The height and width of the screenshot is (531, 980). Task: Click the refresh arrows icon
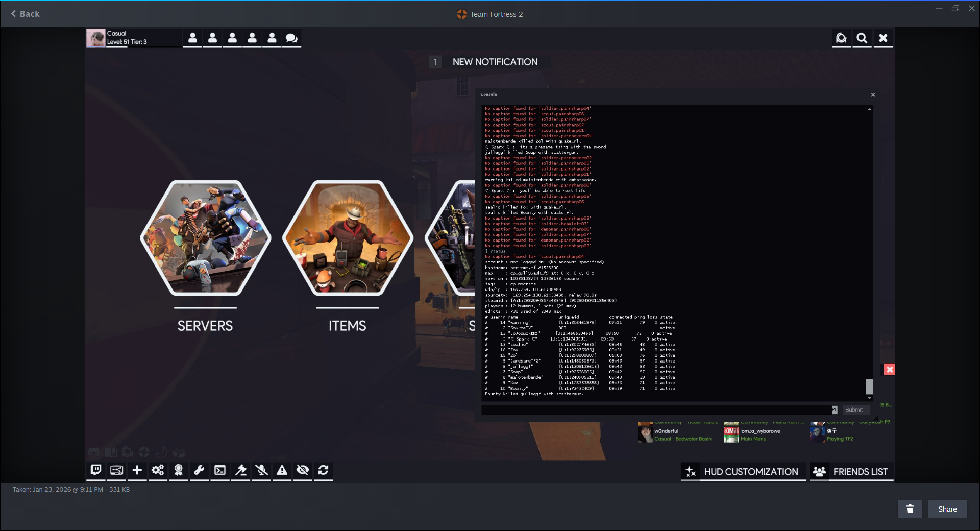(323, 470)
